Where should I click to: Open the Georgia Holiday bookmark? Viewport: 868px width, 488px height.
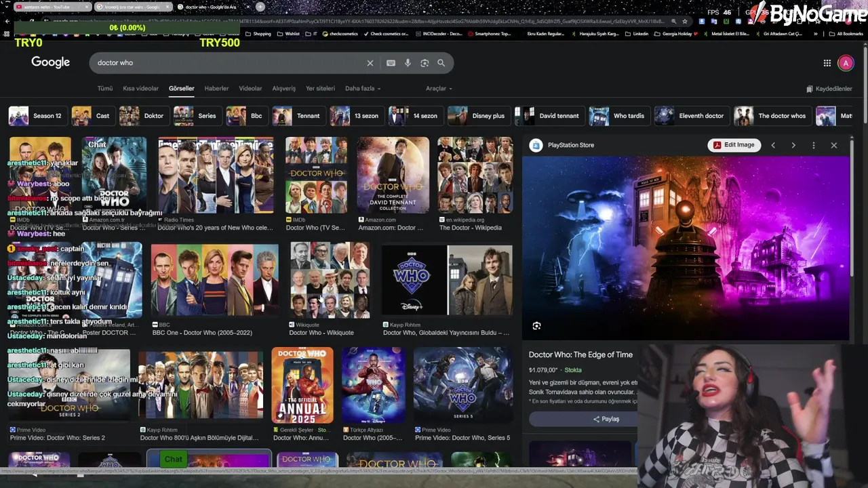pos(676,34)
